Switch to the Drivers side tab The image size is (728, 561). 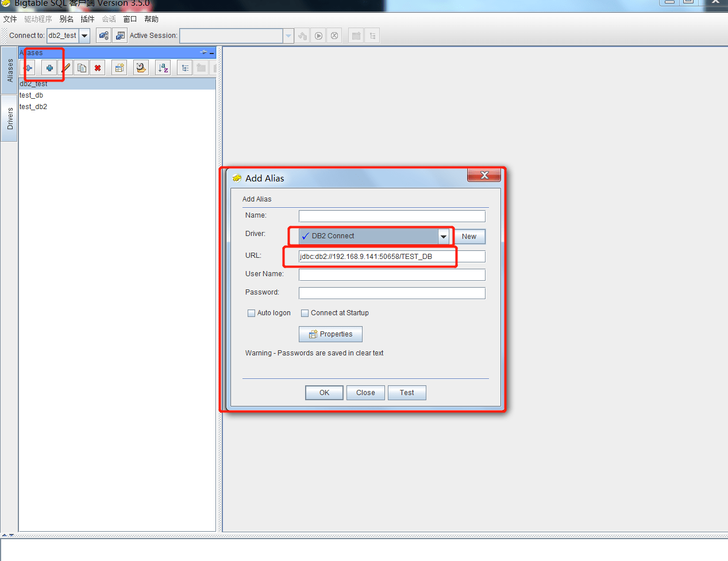(x=10, y=119)
